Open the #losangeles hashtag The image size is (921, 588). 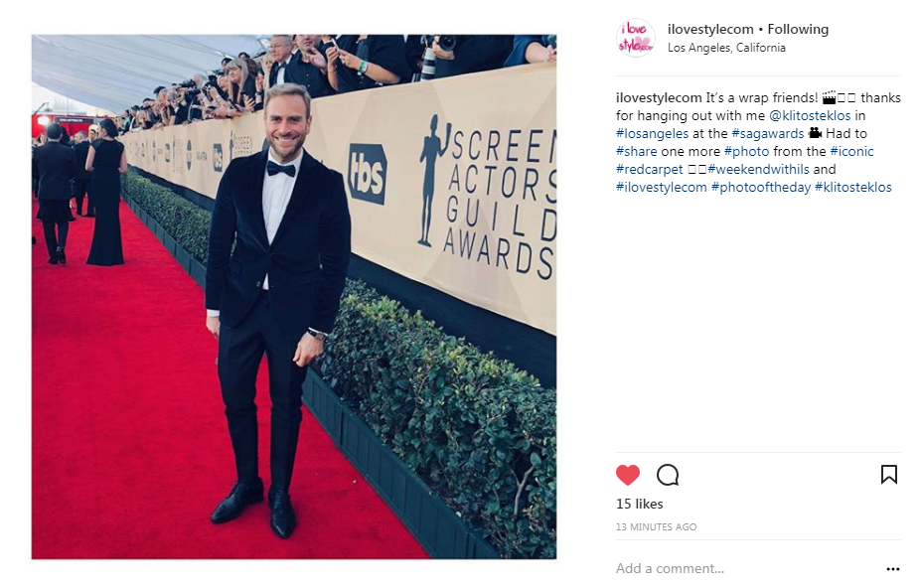pyautogui.click(x=652, y=133)
